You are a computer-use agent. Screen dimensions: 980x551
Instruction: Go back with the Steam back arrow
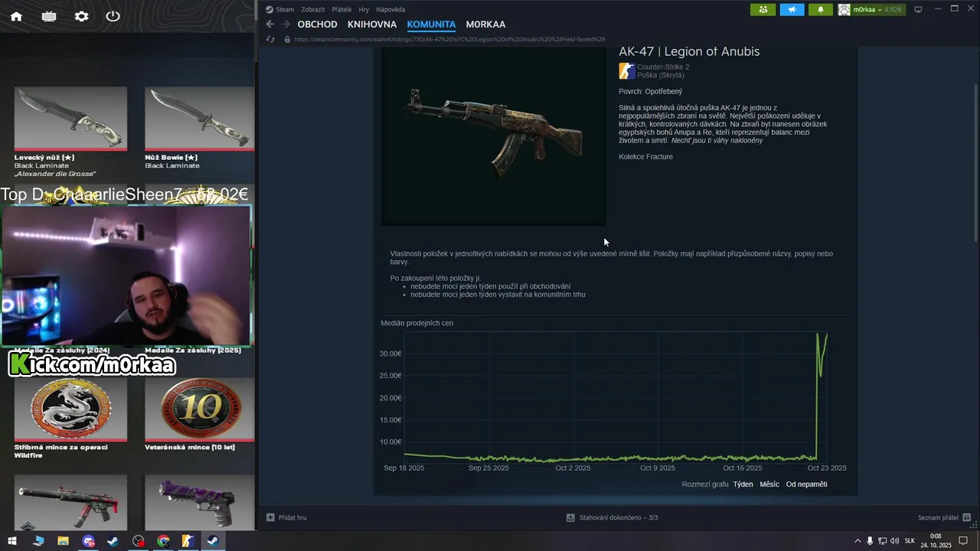(269, 24)
